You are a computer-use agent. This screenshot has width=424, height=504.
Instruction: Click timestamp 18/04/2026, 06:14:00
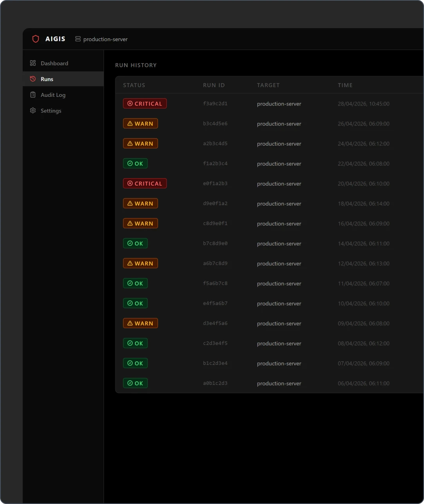tap(364, 203)
